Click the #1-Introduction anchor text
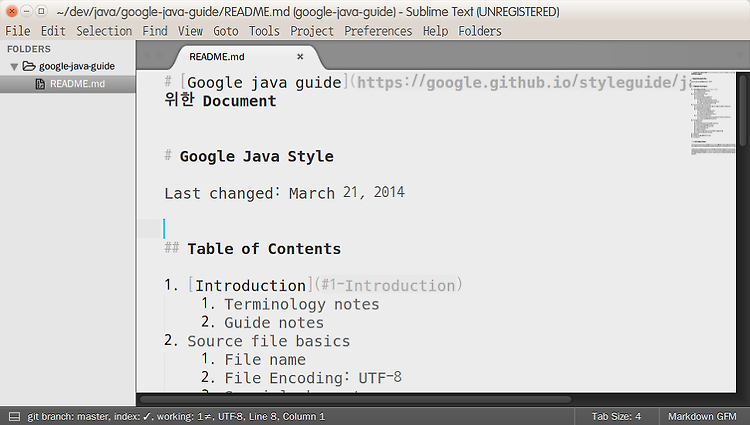The width and height of the screenshot is (750, 425). [388, 285]
